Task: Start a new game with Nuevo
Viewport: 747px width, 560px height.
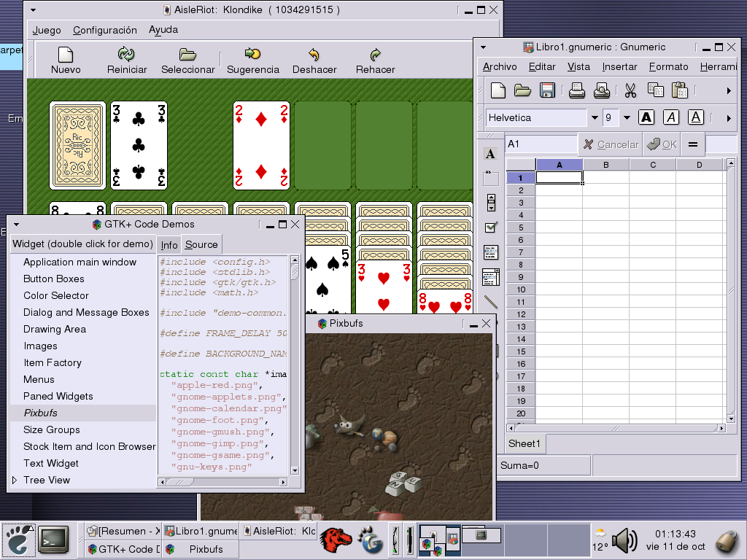Action: (66, 61)
